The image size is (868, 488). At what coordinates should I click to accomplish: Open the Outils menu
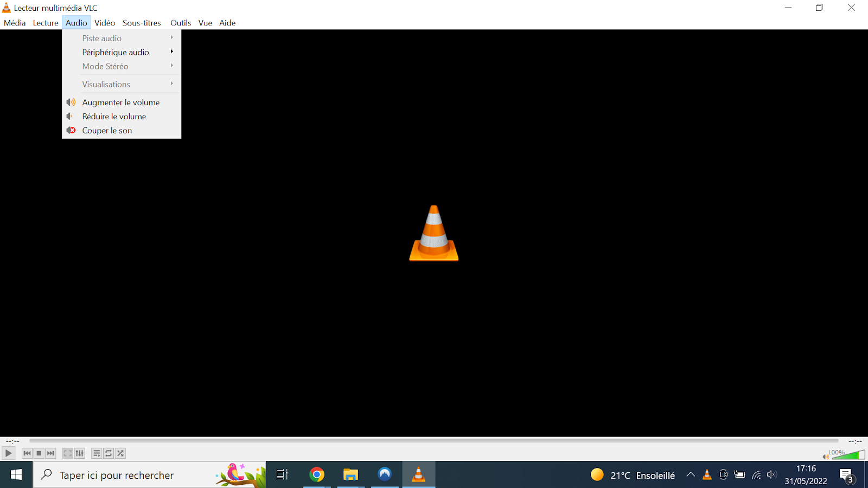point(181,23)
